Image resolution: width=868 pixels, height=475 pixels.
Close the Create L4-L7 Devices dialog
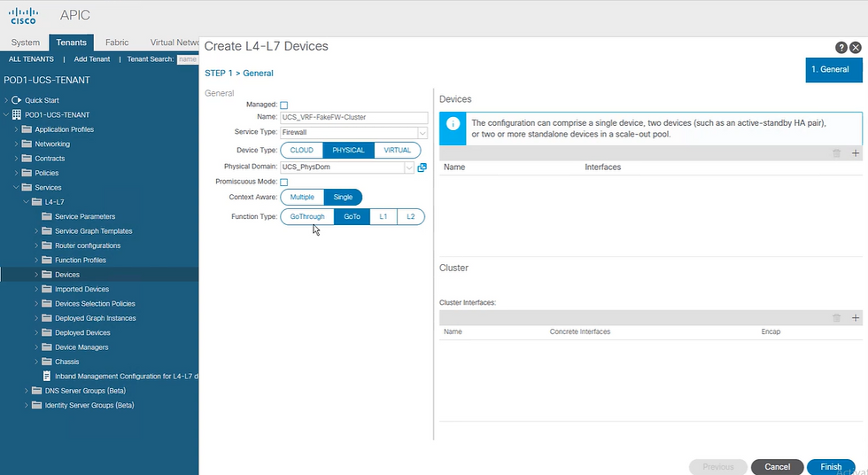click(856, 48)
